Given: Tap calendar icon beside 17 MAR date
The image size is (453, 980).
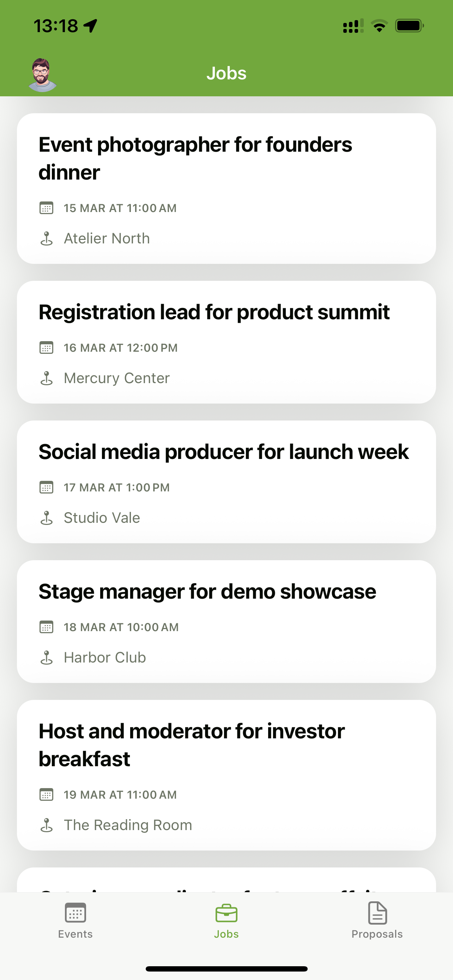Looking at the screenshot, I should tap(47, 487).
